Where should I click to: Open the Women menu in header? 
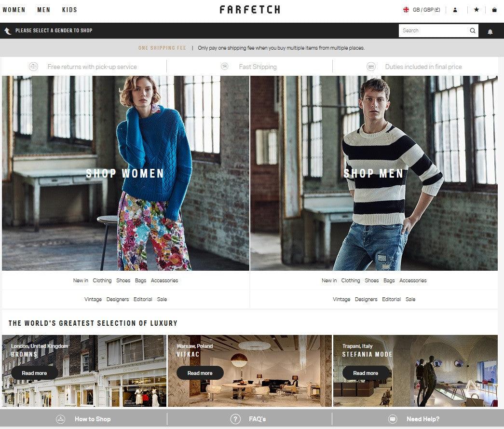pyautogui.click(x=14, y=10)
